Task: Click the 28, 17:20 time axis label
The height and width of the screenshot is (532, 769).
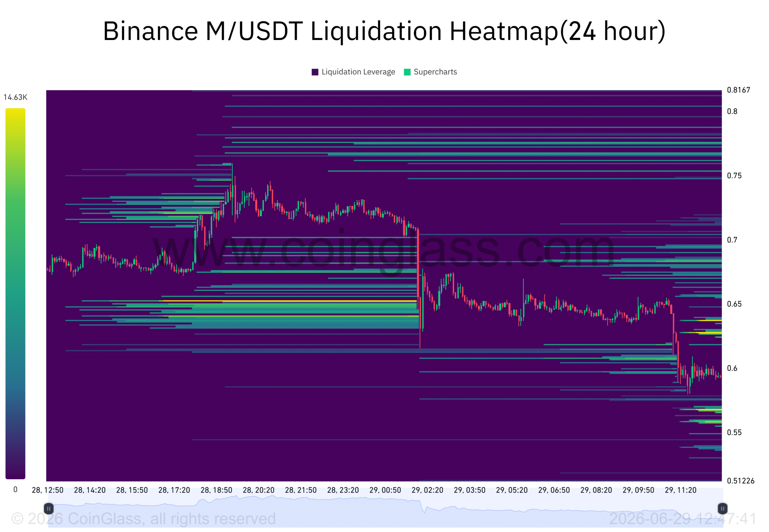Action: point(174,490)
